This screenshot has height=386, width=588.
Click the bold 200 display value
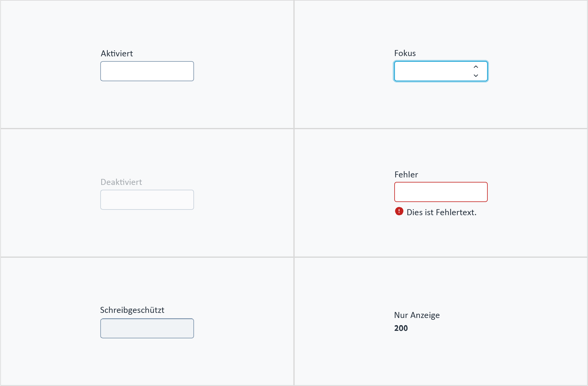(401, 328)
